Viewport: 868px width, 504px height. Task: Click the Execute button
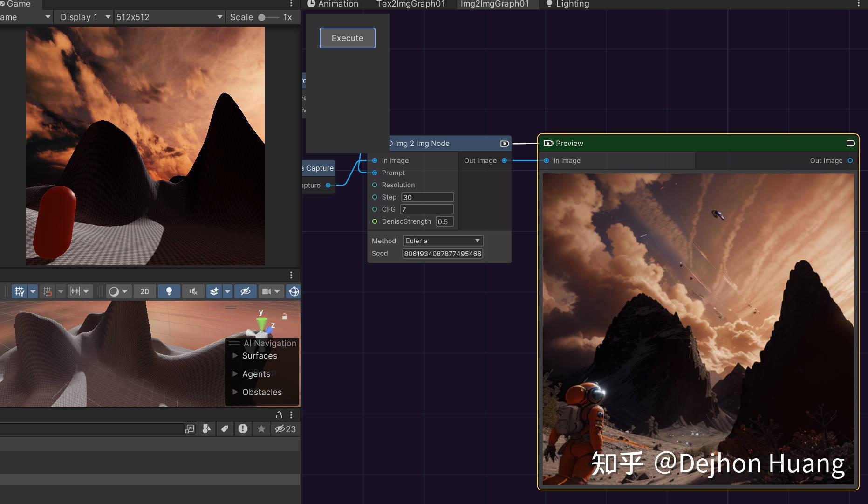pyautogui.click(x=347, y=38)
